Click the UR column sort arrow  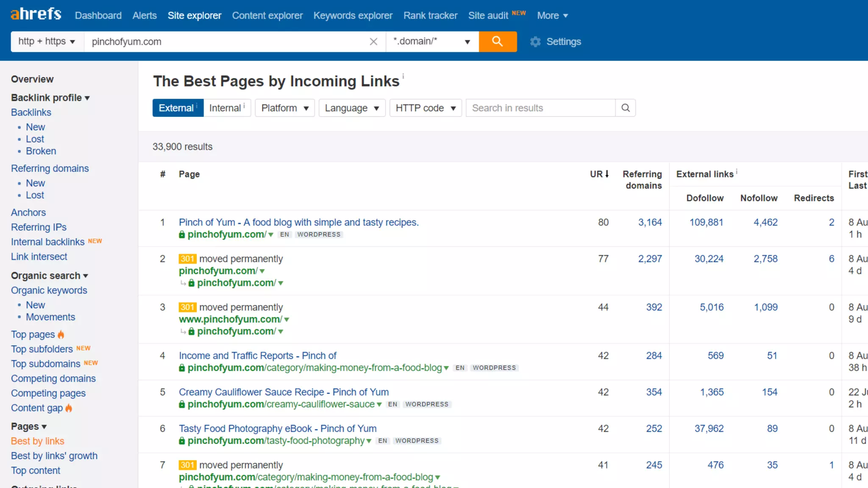click(x=607, y=174)
